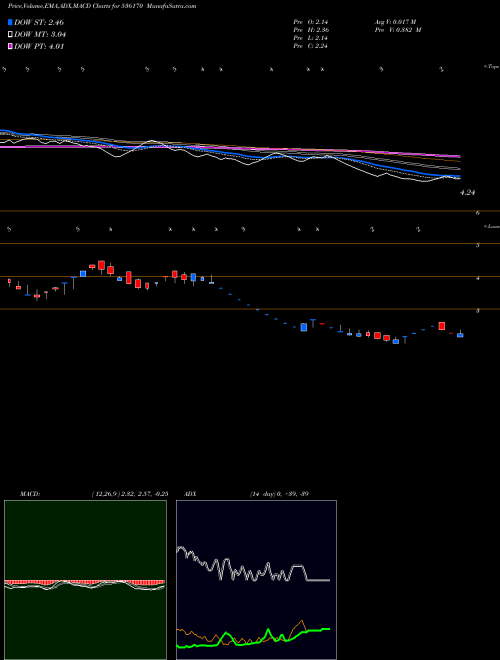Click the 'Pre L: 2.14' value

311,38
